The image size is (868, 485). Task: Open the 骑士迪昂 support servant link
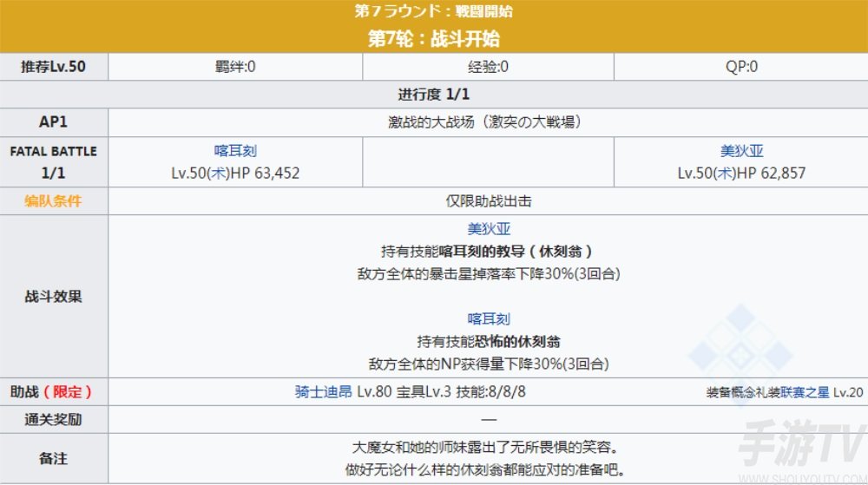click(323, 392)
